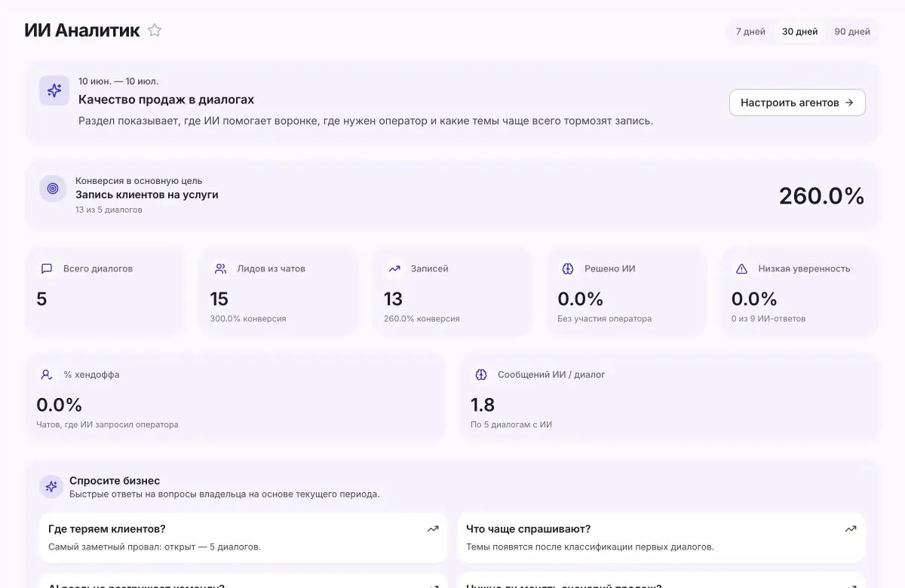Screen dimensions: 905x588
Task: Switch period to 7 дней
Action: click(x=750, y=32)
